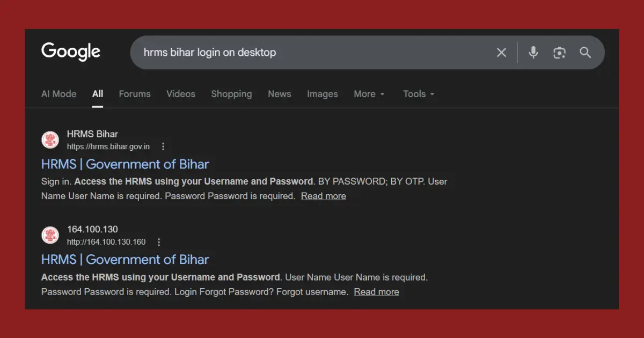Switch to the Videos tab
Screen dimensions: 644x338
pos(180,94)
